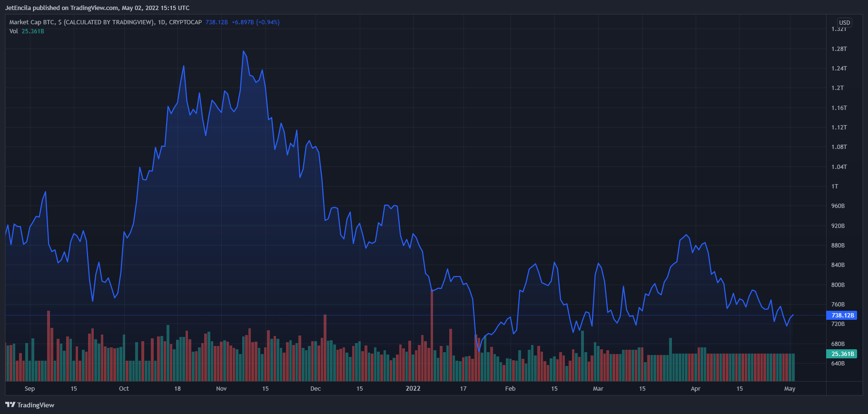Click the blue 738.12B current price tag
Screen dimensions: 868x414
pyautogui.click(x=842, y=315)
